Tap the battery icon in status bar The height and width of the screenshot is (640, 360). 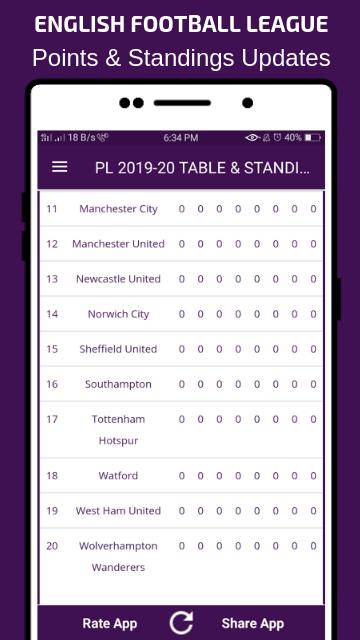click(312, 138)
